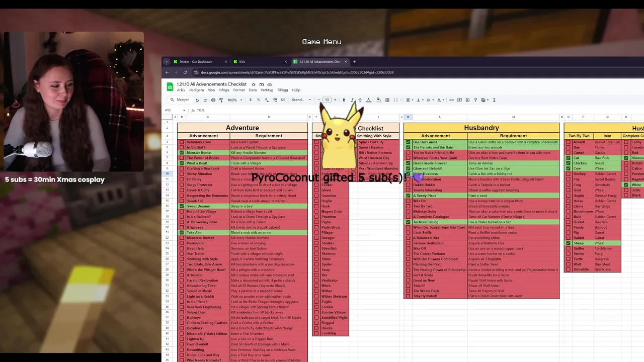The height and width of the screenshot is (362, 644).
Task: Insert link icon in toolbar
Action: (451, 100)
